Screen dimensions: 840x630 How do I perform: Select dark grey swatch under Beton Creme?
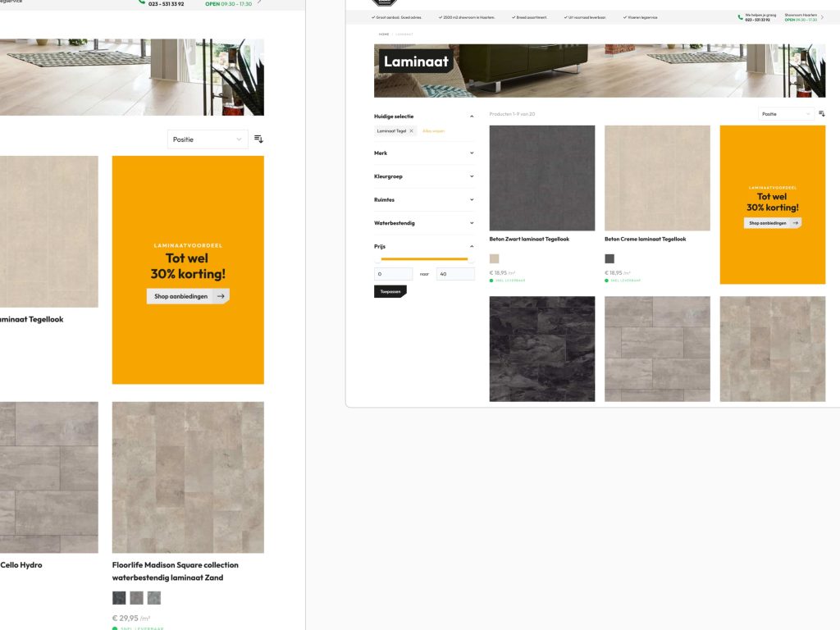pyautogui.click(x=609, y=258)
